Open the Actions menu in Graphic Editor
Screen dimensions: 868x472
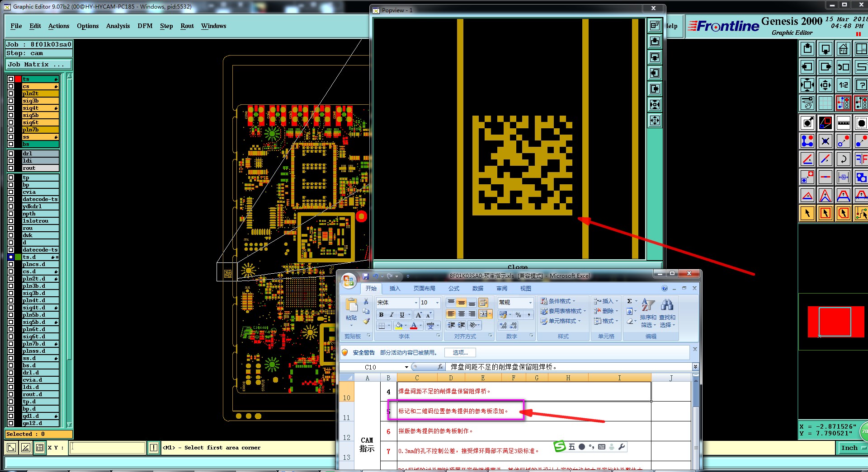(59, 26)
